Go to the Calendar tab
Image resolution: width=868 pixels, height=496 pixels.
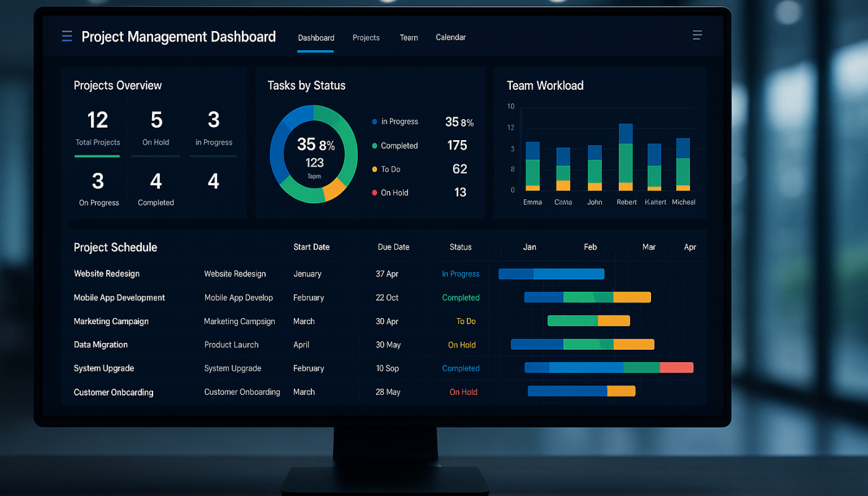451,38
